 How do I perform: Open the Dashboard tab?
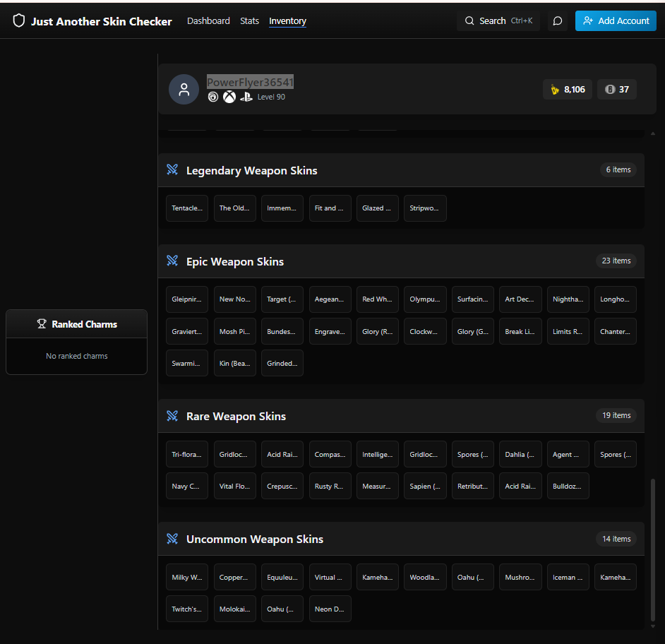click(208, 20)
